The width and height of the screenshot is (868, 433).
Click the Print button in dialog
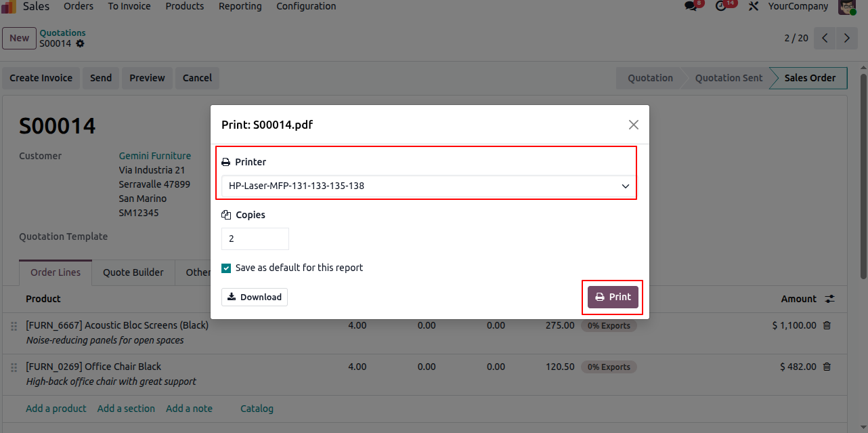coord(613,297)
